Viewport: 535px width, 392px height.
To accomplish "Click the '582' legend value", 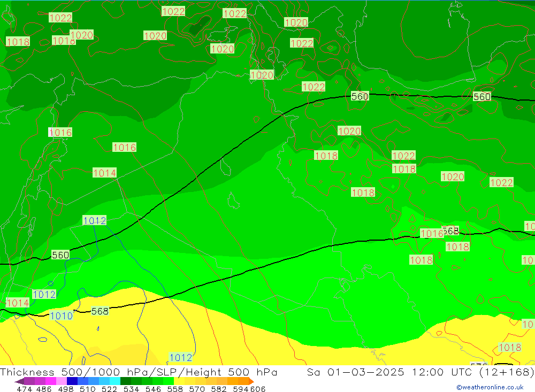I will pos(218,389).
